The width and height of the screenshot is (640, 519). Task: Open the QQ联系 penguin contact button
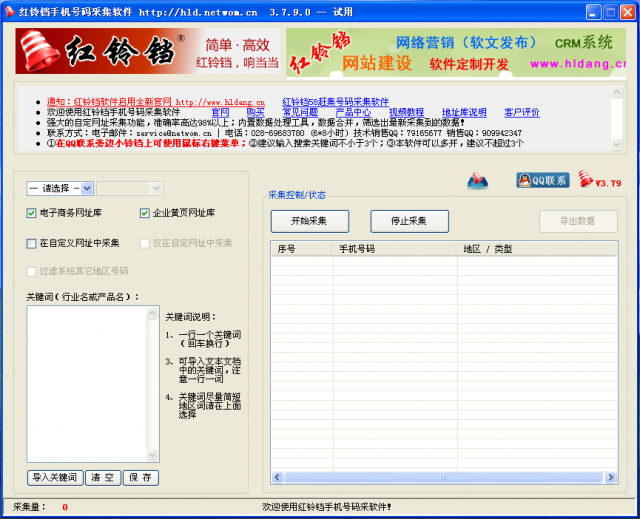click(543, 180)
